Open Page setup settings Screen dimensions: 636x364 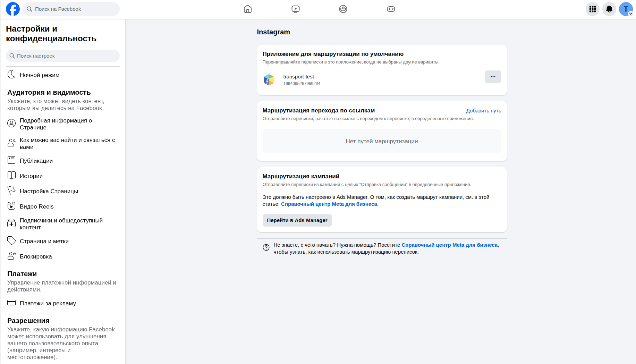pos(63,191)
